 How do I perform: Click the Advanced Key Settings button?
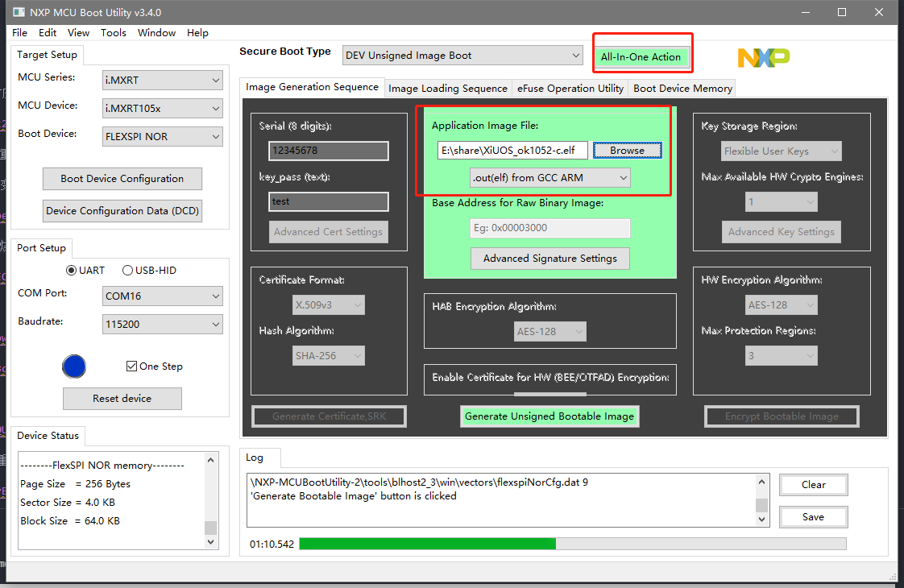point(782,232)
